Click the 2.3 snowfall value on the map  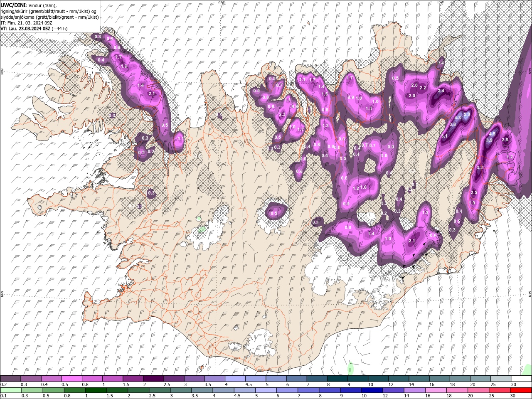click(283, 114)
